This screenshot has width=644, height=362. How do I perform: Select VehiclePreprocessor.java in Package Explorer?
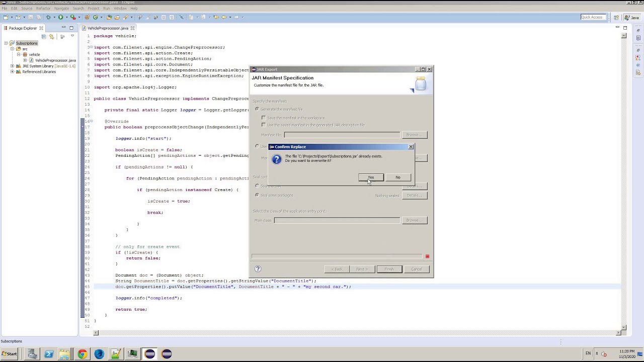[x=55, y=60]
